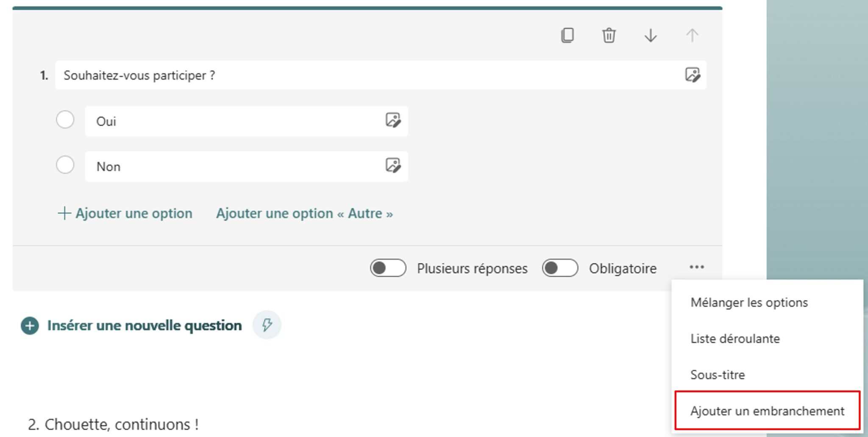Add an image to the Oui option
Screen dimensions: 868x437
point(393,121)
